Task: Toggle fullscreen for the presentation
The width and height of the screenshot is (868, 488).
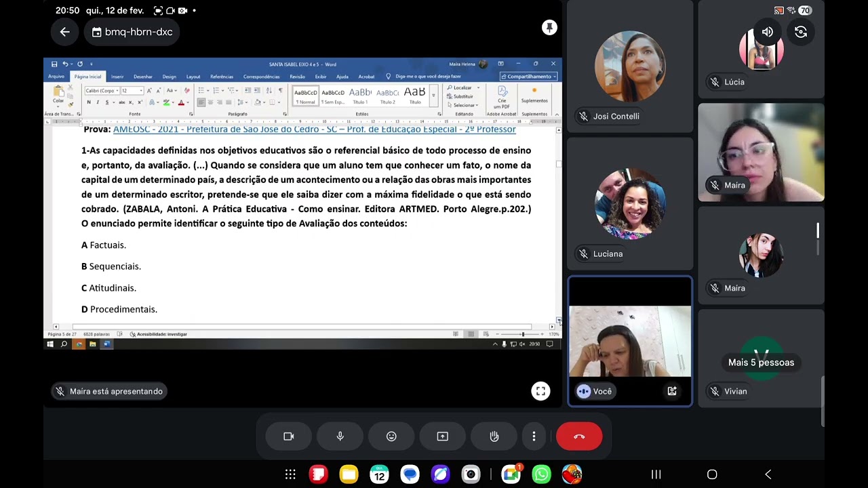Action: (x=540, y=391)
